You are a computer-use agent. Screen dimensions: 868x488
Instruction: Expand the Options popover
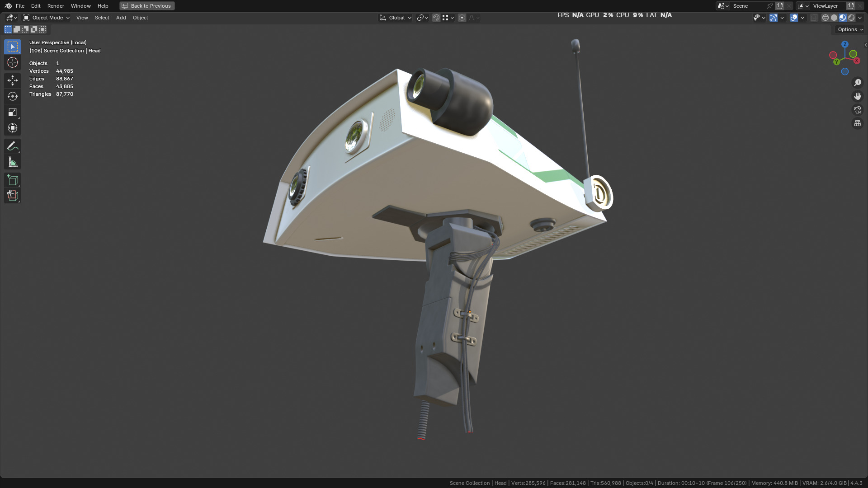850,29
